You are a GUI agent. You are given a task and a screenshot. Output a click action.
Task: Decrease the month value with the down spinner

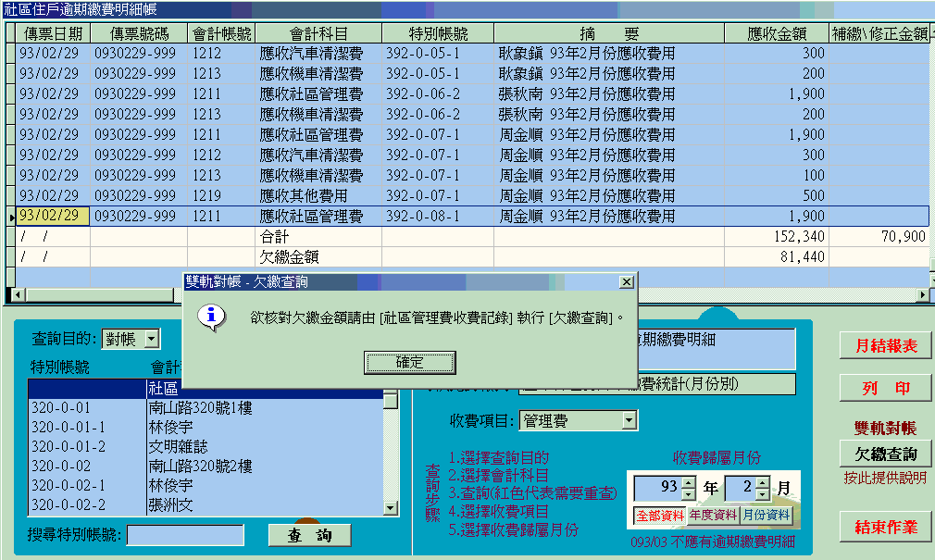[763, 494]
